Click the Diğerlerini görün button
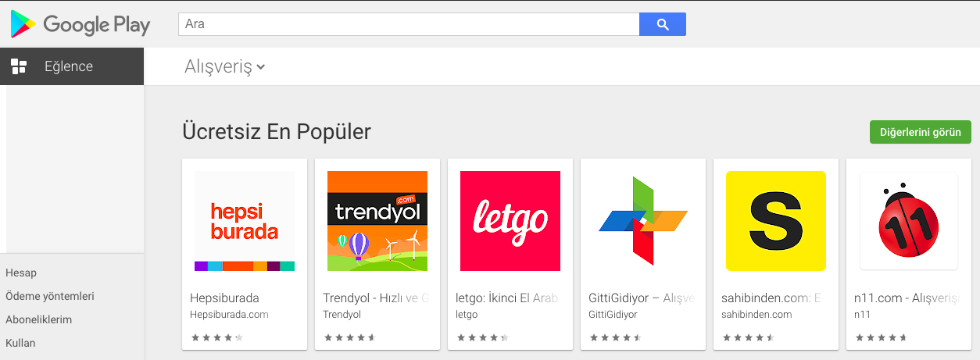This screenshot has height=360, width=980. coord(921,132)
